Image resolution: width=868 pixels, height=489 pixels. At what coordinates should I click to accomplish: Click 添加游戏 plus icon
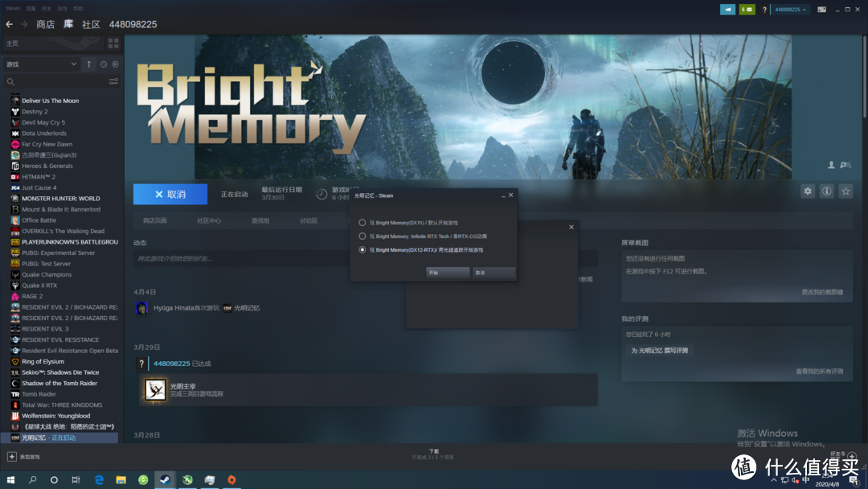coord(11,457)
